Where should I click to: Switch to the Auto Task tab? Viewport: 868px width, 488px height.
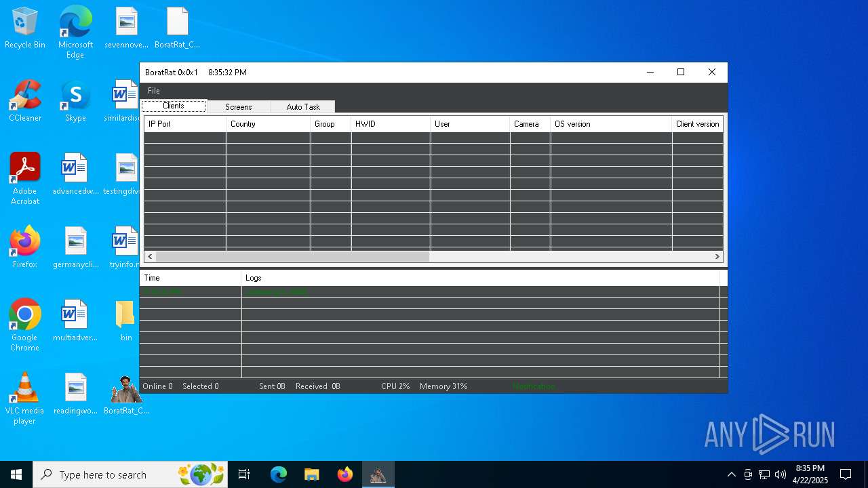tap(302, 107)
